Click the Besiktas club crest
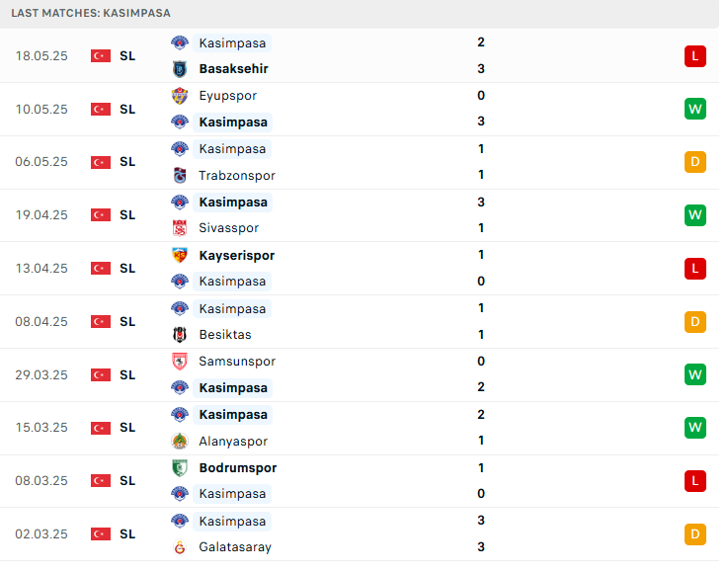This screenshot has height=572, width=728. point(180,335)
